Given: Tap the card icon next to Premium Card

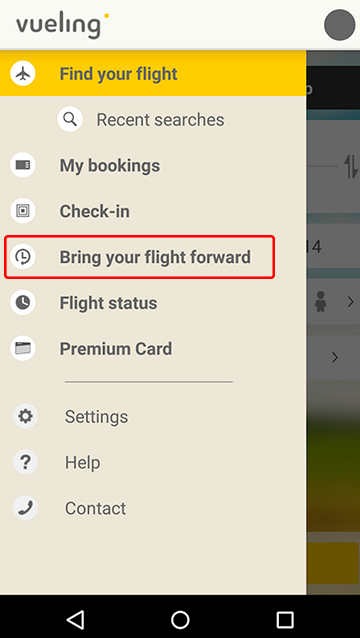Looking at the screenshot, I should click(23, 348).
